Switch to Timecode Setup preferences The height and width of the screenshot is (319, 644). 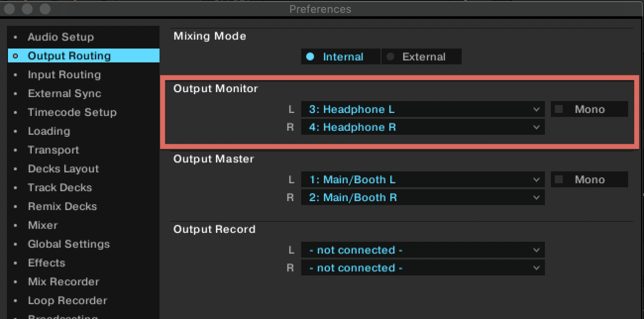pyautogui.click(x=72, y=112)
